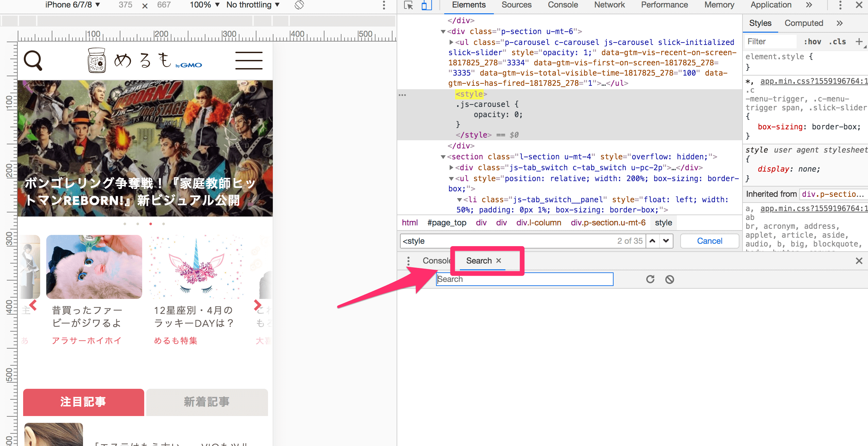
Task: Jump to previous match with up arrow
Action: tap(652, 241)
